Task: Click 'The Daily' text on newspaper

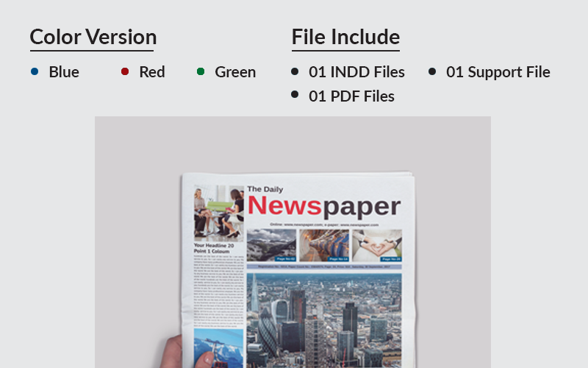Action: 265,189
